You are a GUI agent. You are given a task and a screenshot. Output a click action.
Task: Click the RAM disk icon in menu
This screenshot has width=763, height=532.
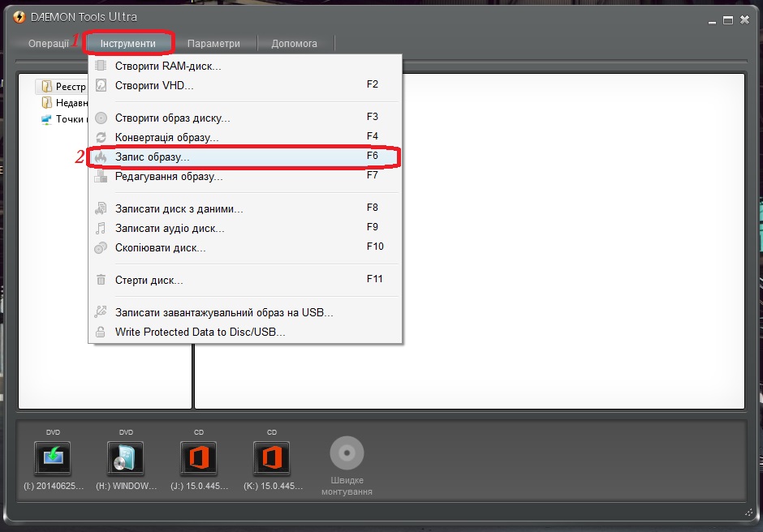click(101, 66)
